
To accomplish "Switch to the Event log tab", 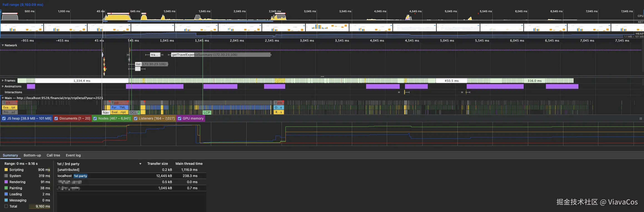I will [x=73, y=155].
